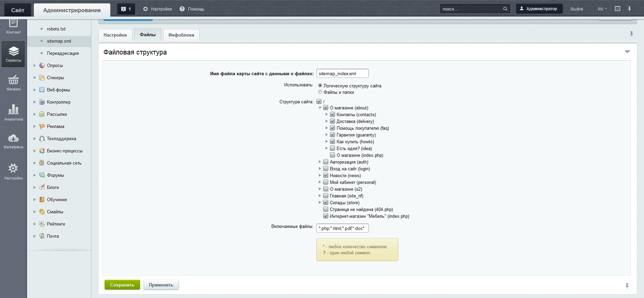The width and height of the screenshot is (644, 298).
Task: Click the Блоги pencil icon
Action: 42,187
